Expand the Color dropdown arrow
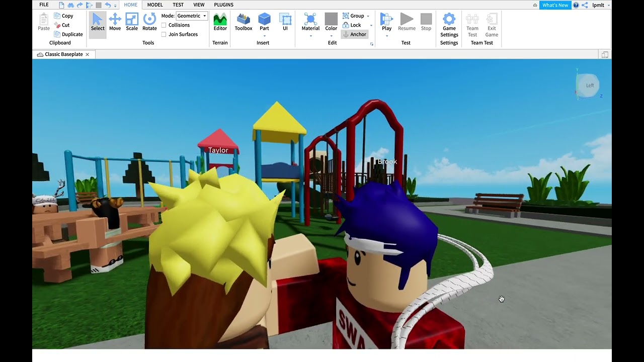The height and width of the screenshot is (362, 644). coord(331,36)
